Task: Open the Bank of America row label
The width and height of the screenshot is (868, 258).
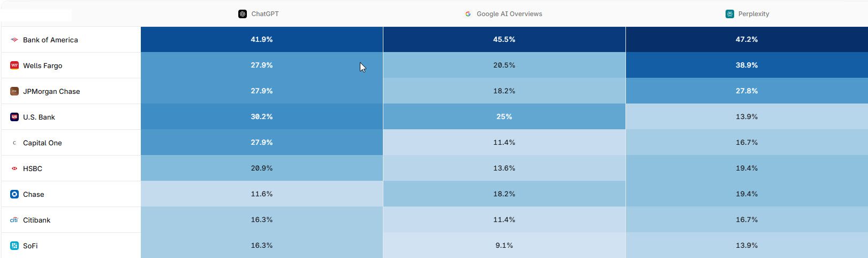Action: [50, 40]
